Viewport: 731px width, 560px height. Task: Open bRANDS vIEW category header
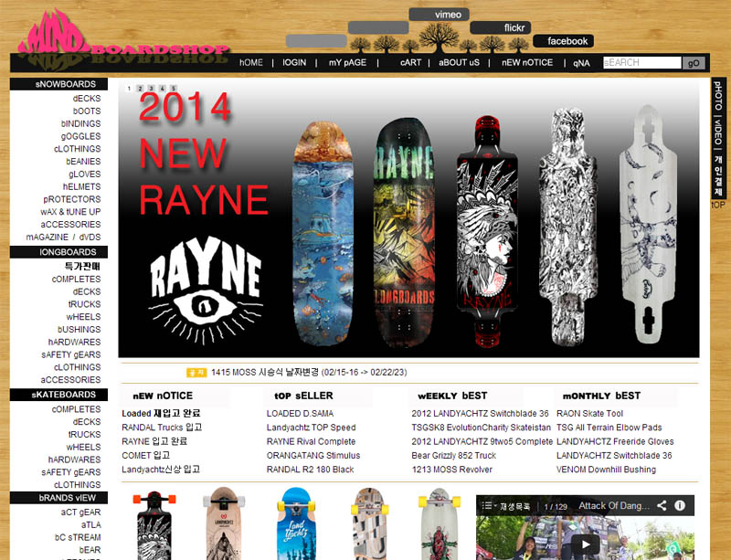58,498
